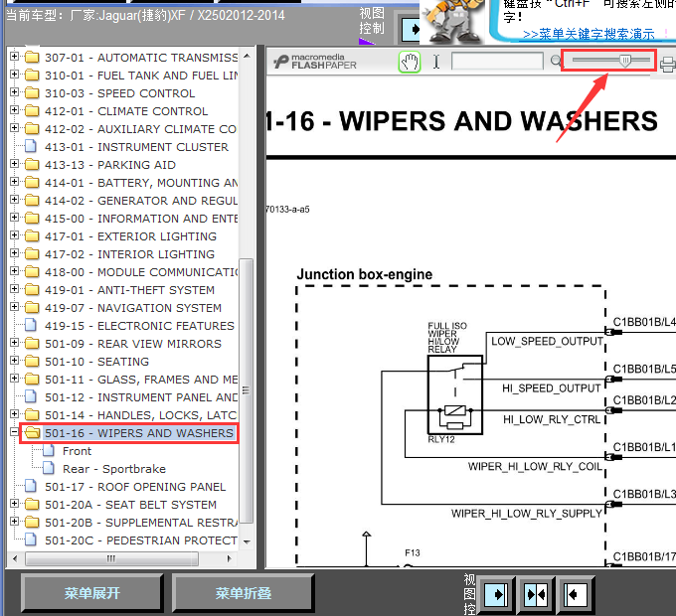Select 501-09 Rear View Mirrors folder

click(x=133, y=344)
